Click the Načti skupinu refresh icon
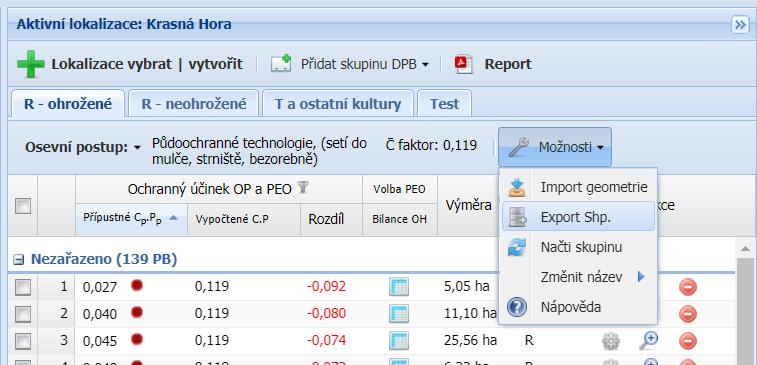The width and height of the screenshot is (757, 365). (517, 247)
